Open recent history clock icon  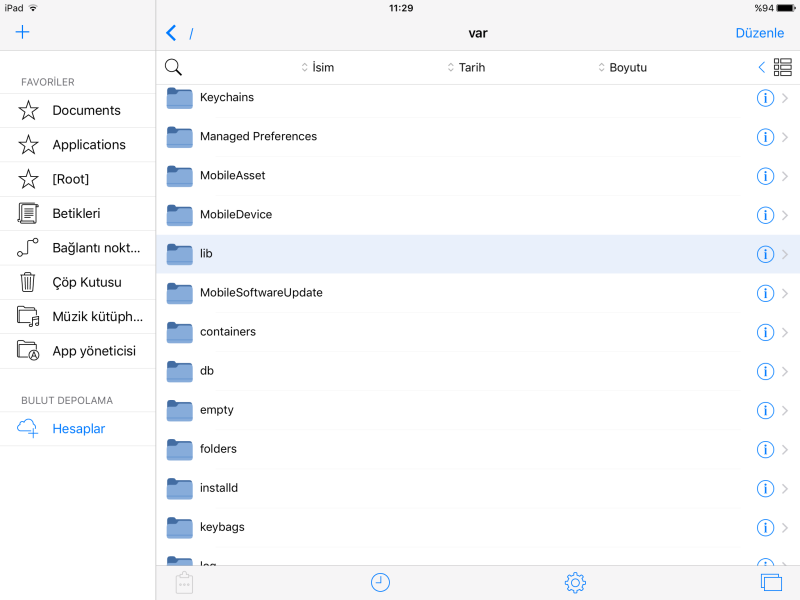380,582
